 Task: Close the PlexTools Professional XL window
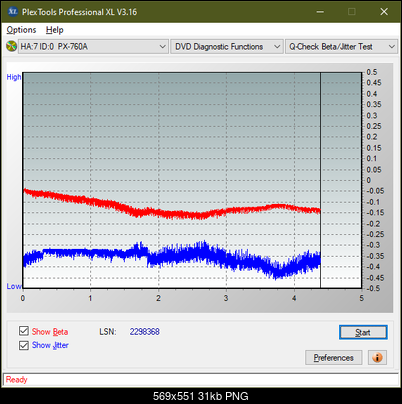pyautogui.click(x=384, y=12)
